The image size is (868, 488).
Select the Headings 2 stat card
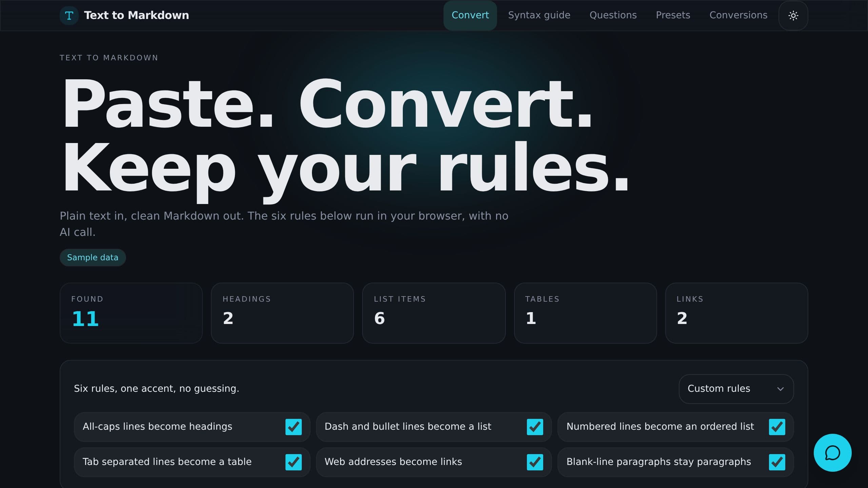(x=282, y=313)
